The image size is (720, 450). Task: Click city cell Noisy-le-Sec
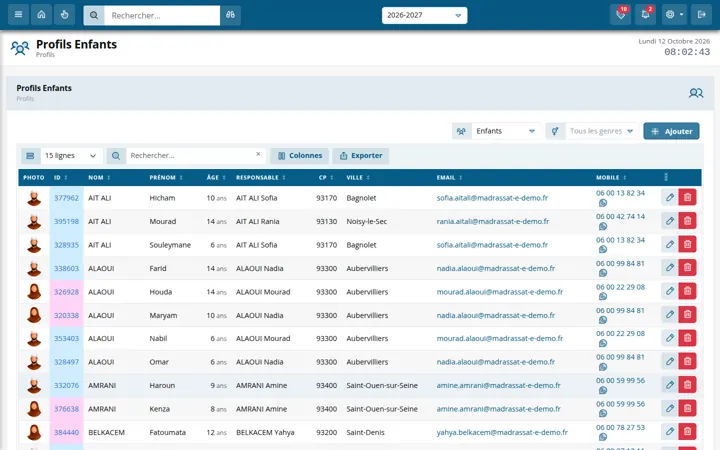(366, 221)
